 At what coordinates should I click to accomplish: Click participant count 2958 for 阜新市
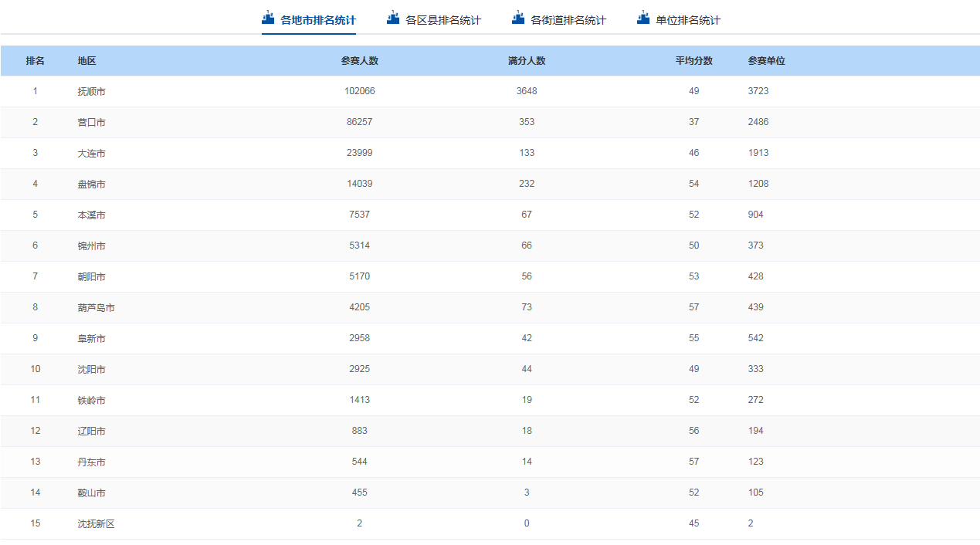(x=360, y=338)
